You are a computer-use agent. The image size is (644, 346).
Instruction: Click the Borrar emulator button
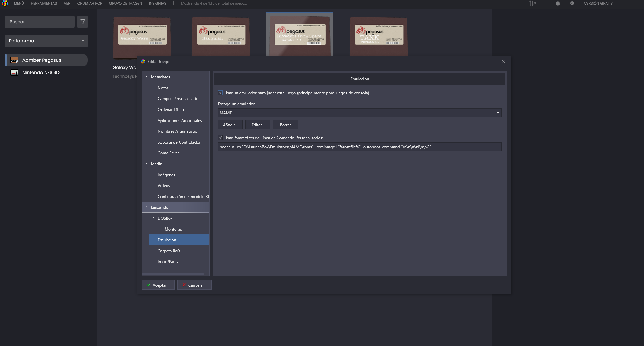pos(285,125)
